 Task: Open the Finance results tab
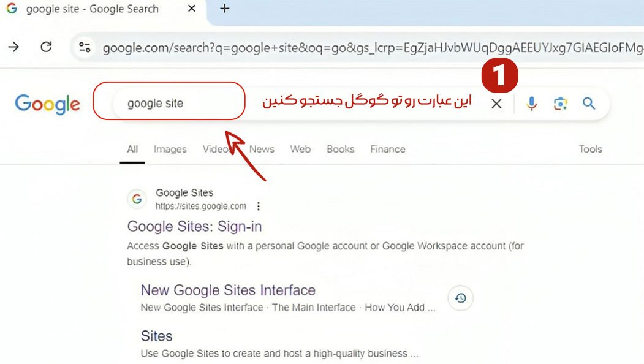[x=387, y=149]
